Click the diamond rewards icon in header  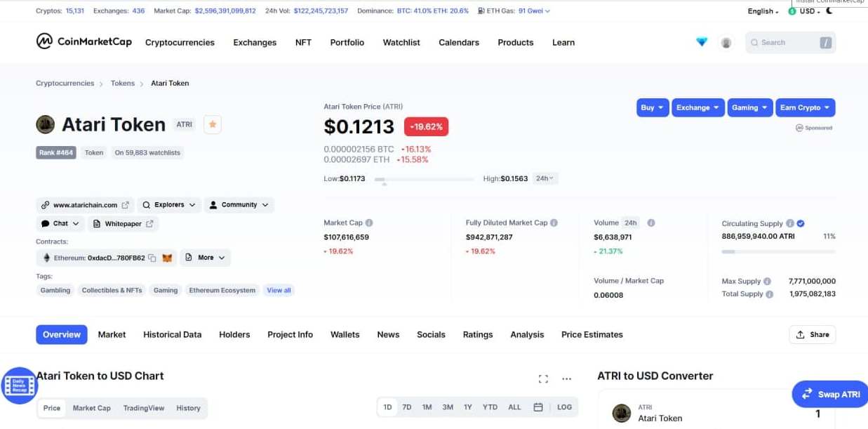pos(702,42)
